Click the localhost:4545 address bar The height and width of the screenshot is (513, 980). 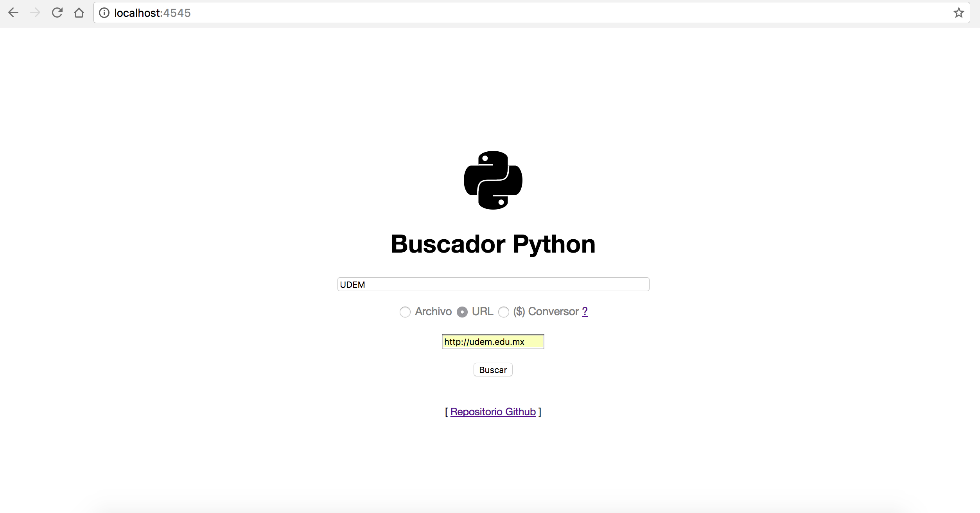click(508, 13)
